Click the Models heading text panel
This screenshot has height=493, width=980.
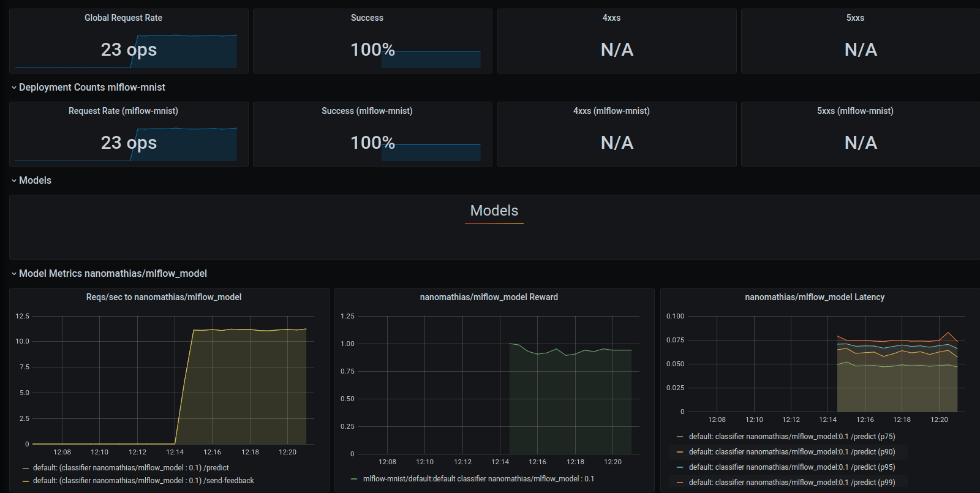tap(494, 211)
